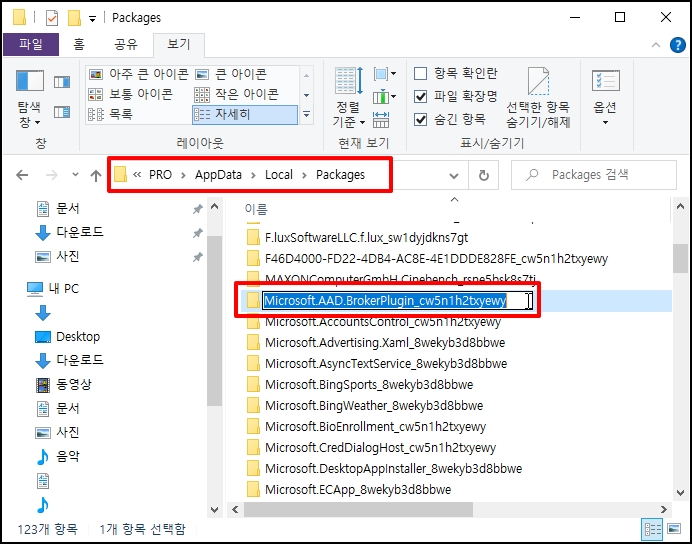Image resolution: width=692 pixels, height=544 pixels.
Task: Click Hide selected items (선택한 항목 숨기기/해제)
Action: pos(538,98)
